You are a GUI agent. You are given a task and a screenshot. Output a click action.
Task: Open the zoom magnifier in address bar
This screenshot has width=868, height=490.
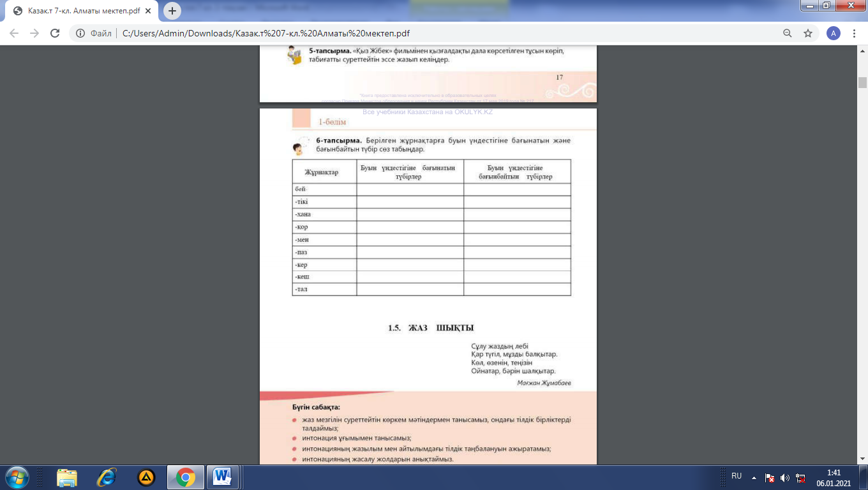coord(788,33)
